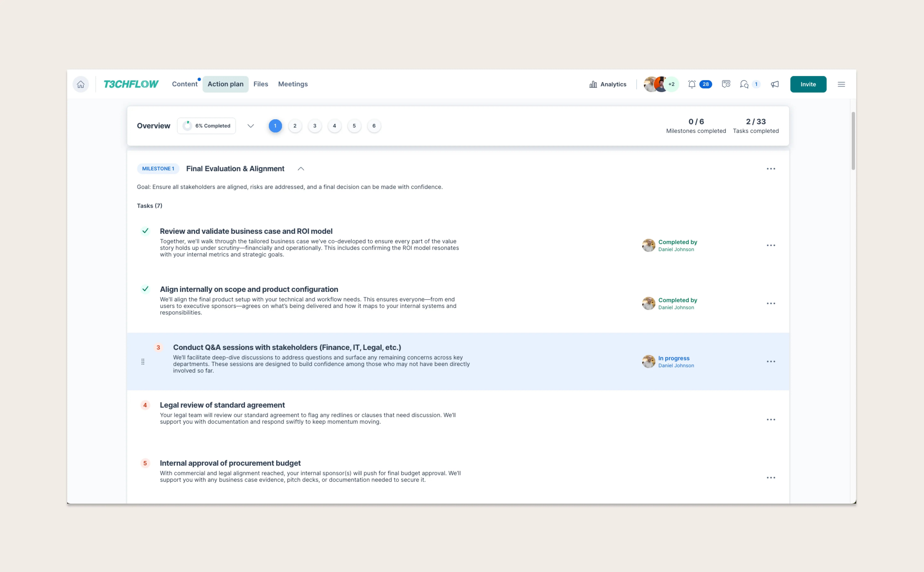Click the 28 notifications badge

pyautogui.click(x=705, y=84)
